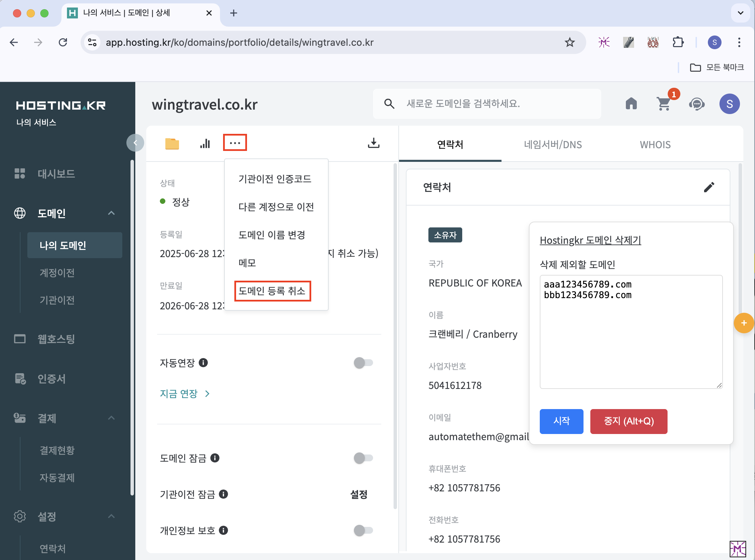
Task: Open the chat support icon
Action: [x=697, y=104]
